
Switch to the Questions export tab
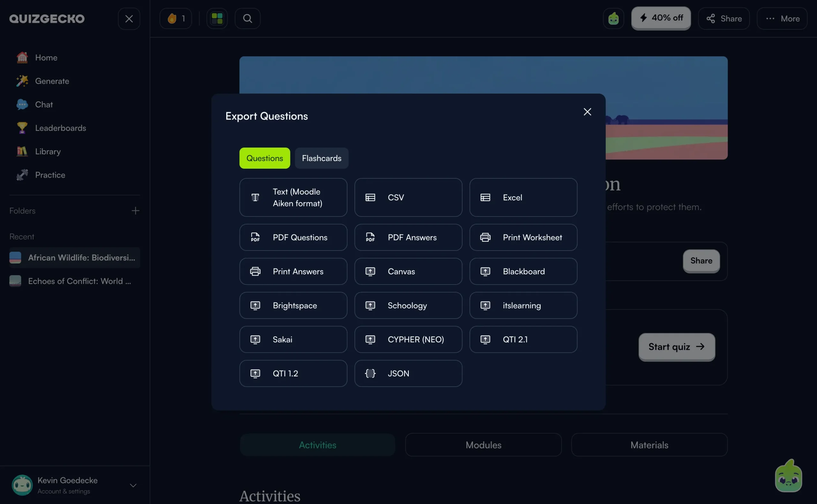(265, 158)
